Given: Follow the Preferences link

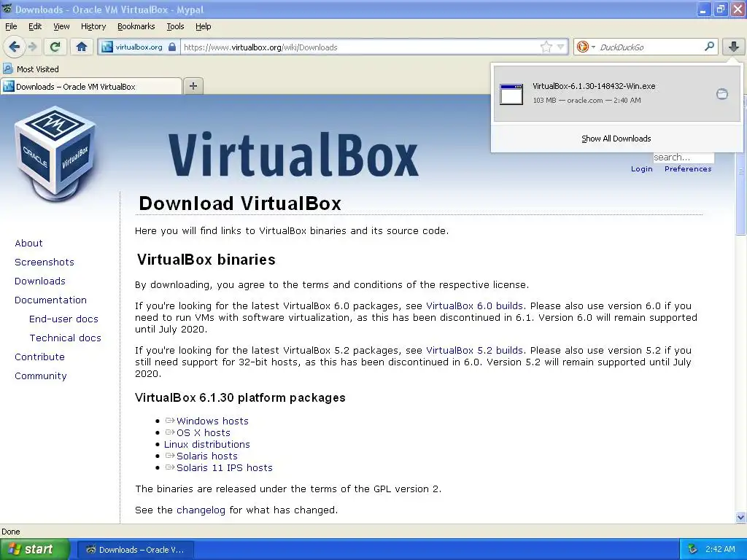Looking at the screenshot, I should pyautogui.click(x=687, y=168).
